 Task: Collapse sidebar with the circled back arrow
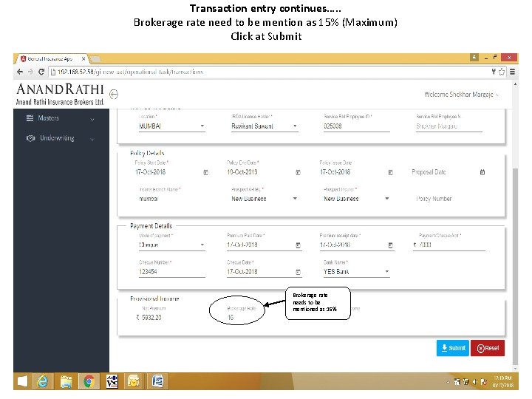pos(114,94)
